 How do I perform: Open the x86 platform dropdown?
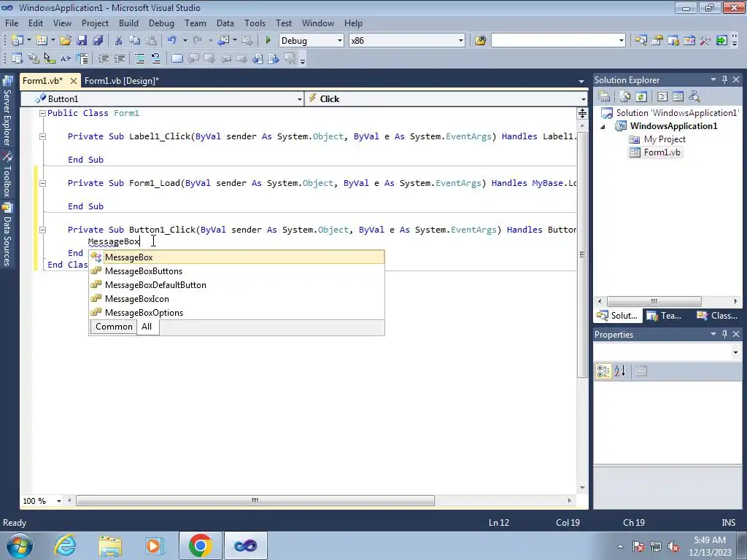(460, 41)
